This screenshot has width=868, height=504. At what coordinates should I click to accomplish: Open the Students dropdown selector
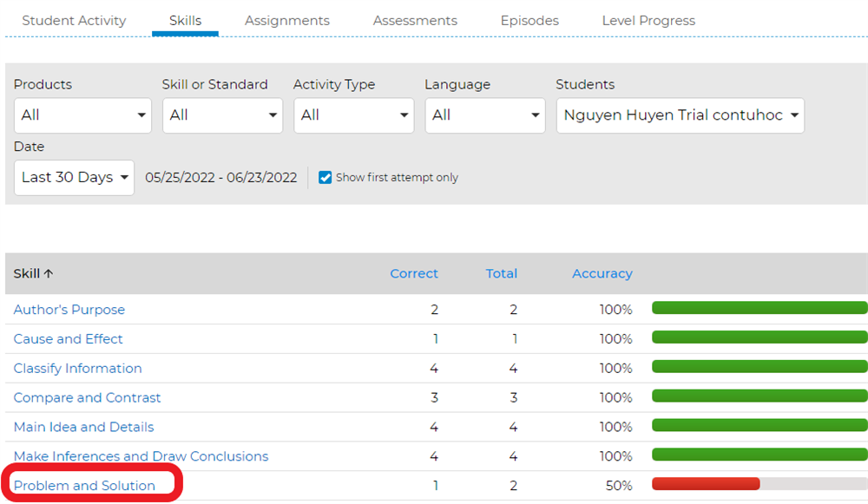click(x=680, y=115)
